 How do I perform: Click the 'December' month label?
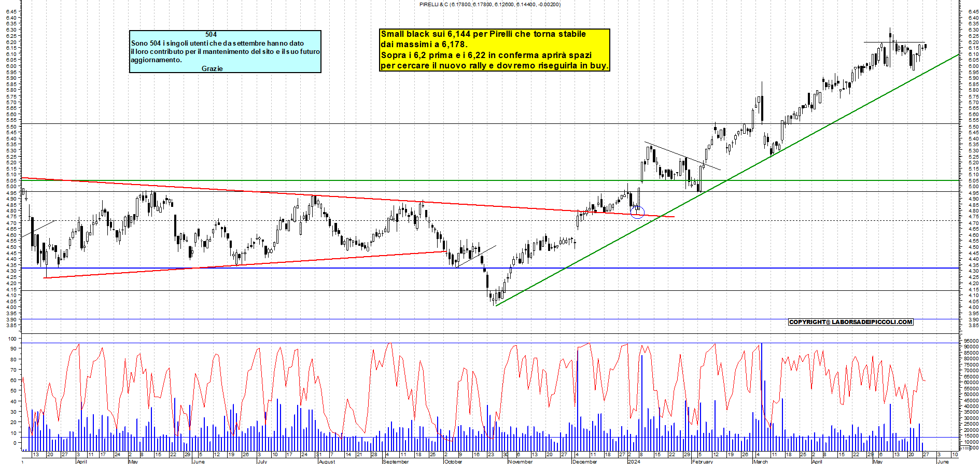tap(585, 461)
